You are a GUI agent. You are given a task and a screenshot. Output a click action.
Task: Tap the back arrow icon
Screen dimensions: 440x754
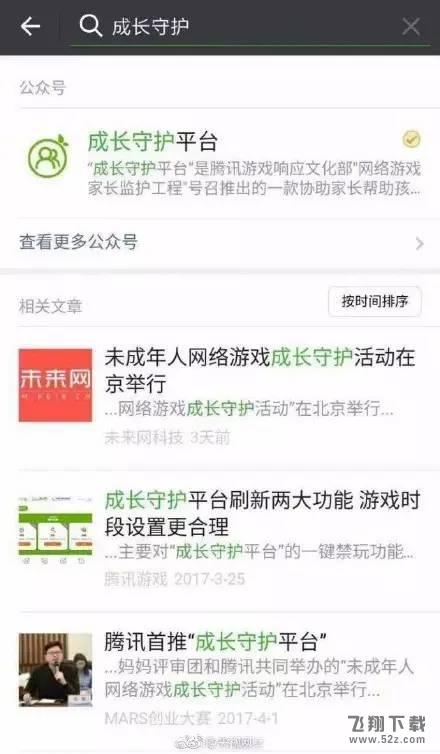point(30,26)
